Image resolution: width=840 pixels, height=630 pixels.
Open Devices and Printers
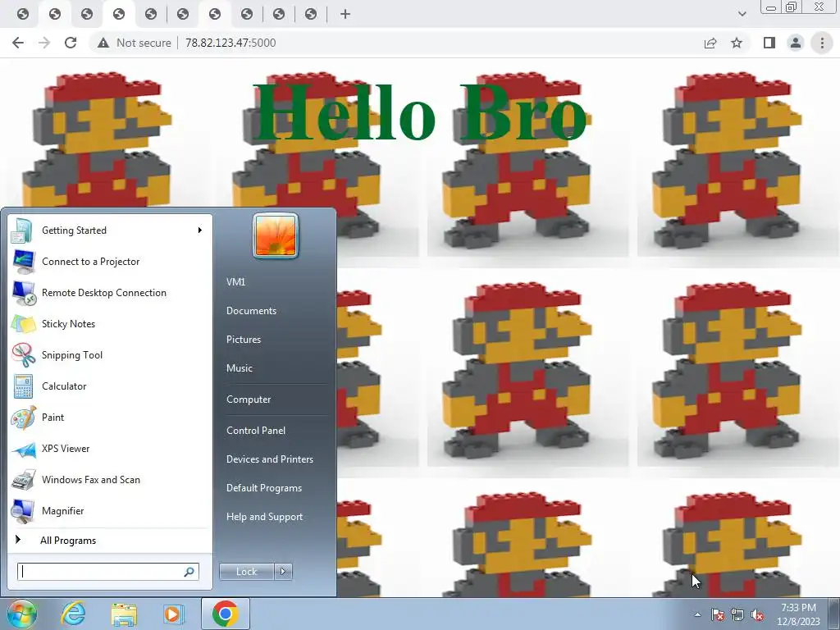(x=269, y=459)
